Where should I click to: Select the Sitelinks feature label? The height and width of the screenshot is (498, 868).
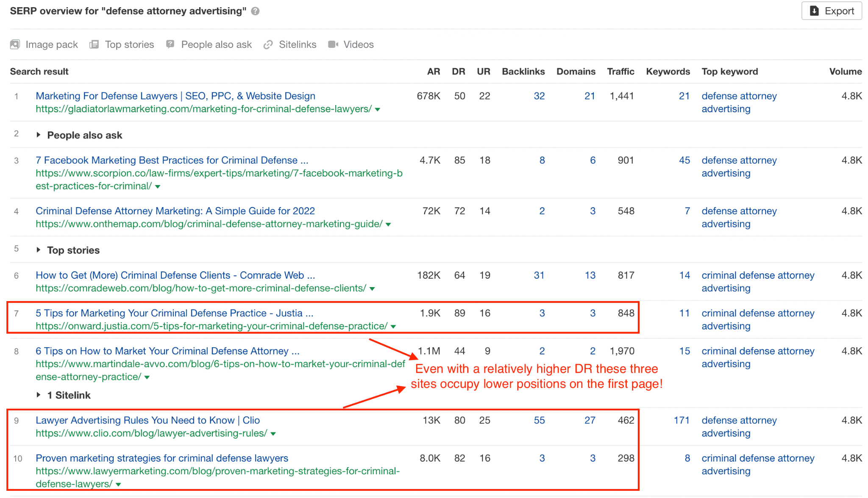pyautogui.click(x=298, y=44)
